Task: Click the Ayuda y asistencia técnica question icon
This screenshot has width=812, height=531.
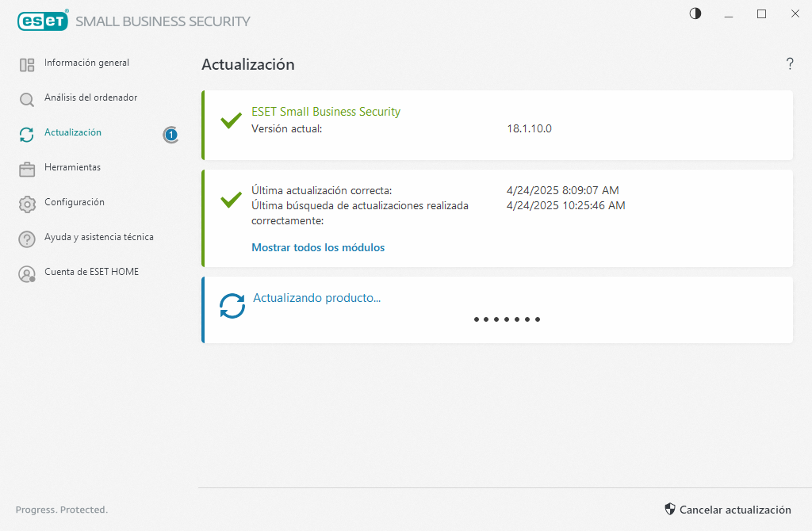Action: pos(26,238)
